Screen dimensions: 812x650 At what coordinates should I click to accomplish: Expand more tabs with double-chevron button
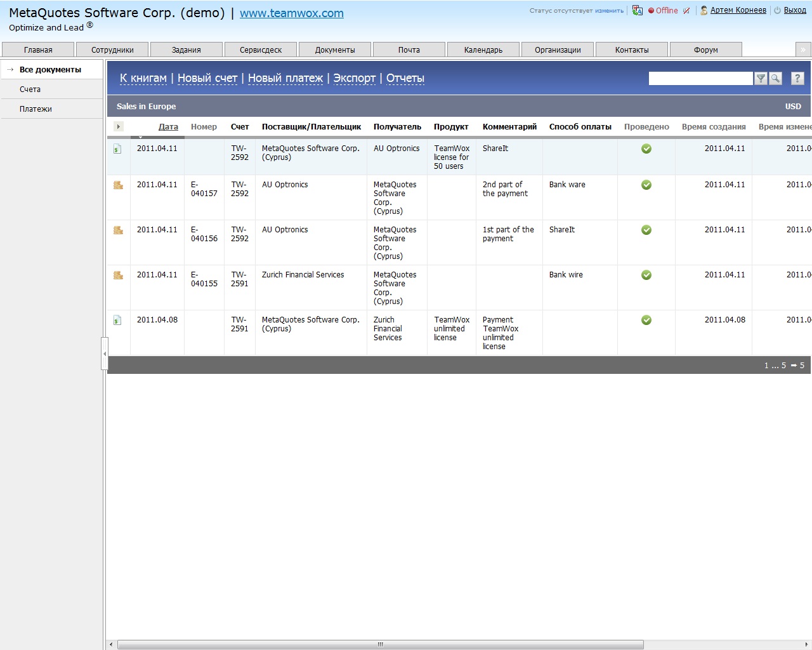(803, 50)
